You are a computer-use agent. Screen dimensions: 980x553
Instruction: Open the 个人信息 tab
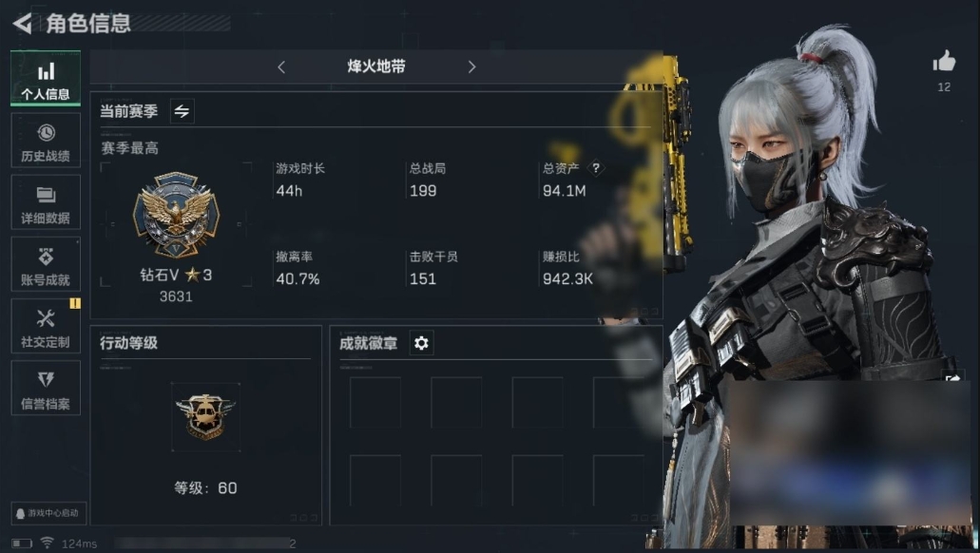coord(46,79)
